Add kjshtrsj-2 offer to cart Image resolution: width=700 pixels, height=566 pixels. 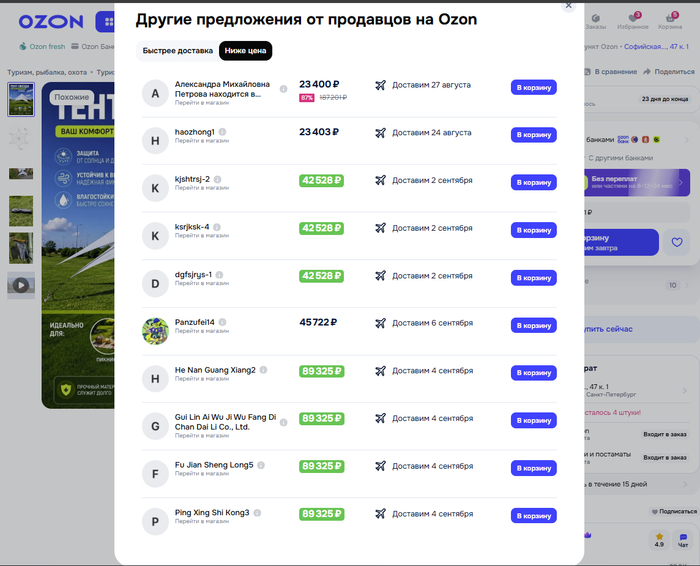pos(533,182)
